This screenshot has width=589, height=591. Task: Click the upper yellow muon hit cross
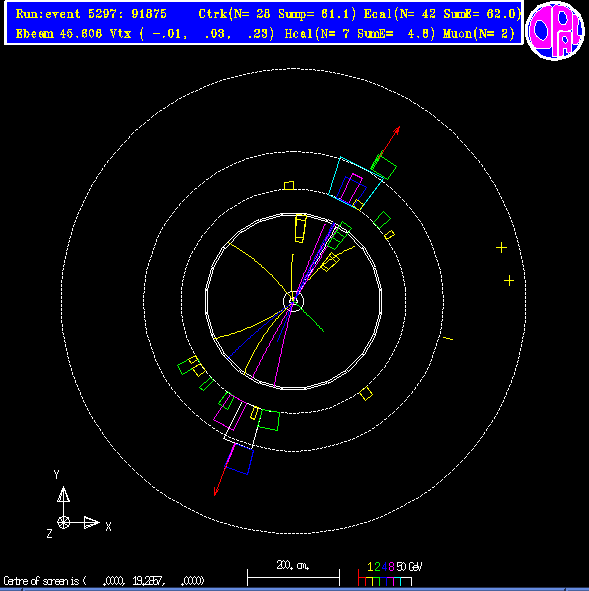[501, 248]
